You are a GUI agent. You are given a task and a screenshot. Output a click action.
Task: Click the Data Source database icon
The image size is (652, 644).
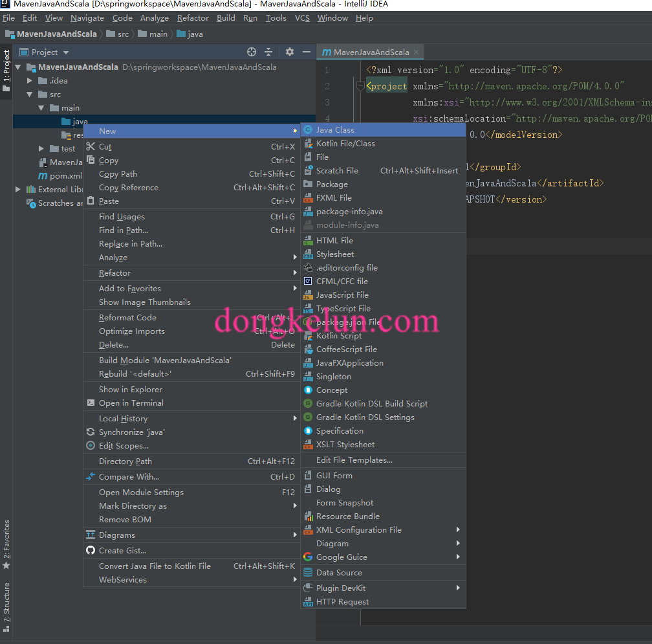[308, 572]
